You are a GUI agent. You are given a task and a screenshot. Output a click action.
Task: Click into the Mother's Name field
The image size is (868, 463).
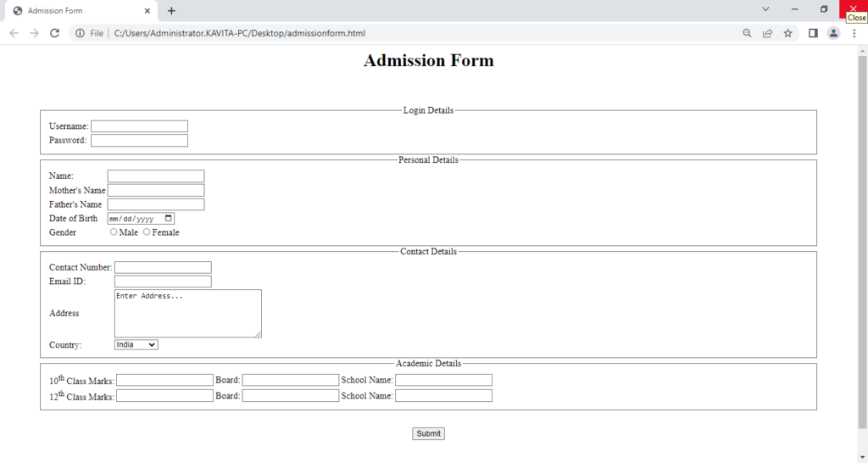(x=156, y=191)
